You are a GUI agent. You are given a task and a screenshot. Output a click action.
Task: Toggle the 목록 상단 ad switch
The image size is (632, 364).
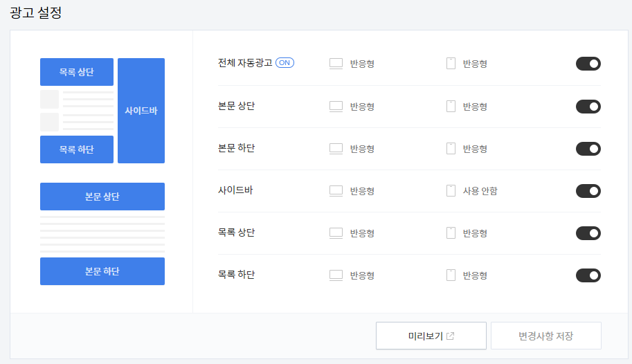point(588,233)
